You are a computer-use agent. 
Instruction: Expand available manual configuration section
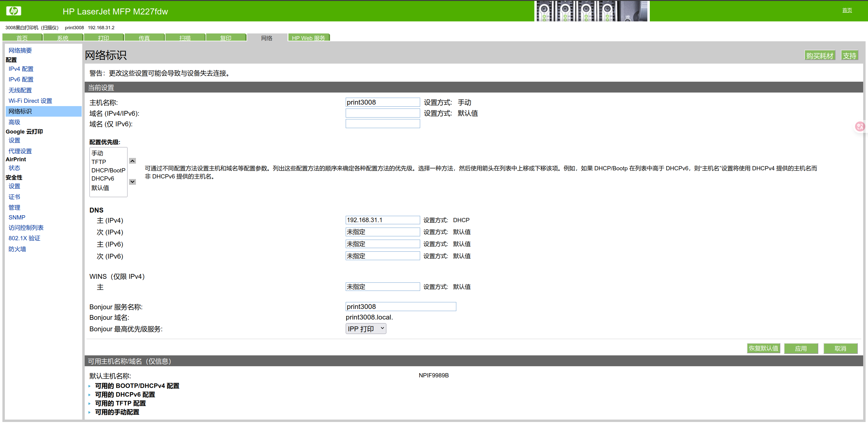coord(117,412)
